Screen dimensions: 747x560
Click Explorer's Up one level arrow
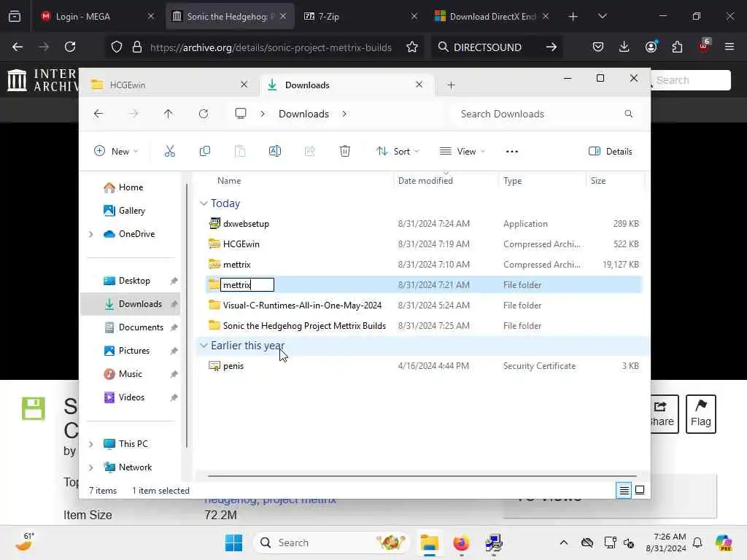click(x=169, y=114)
